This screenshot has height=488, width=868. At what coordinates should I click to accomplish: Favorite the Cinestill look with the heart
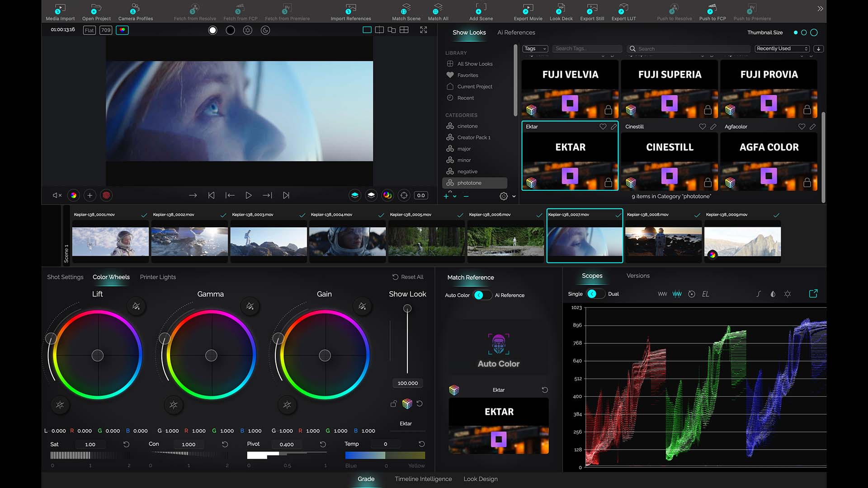pos(702,127)
